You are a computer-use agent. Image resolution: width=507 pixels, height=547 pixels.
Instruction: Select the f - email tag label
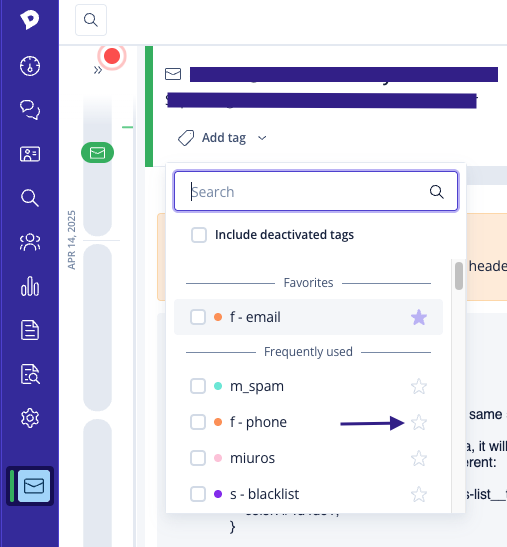(255, 317)
